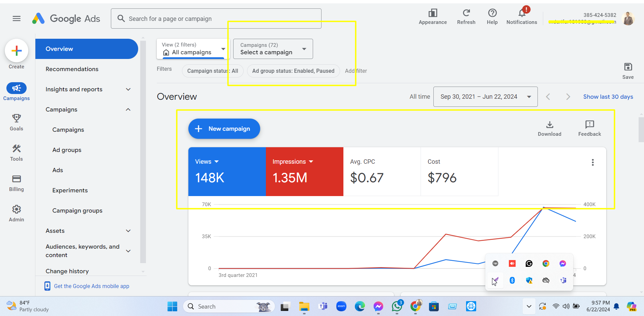Open the date range picker

click(x=485, y=97)
